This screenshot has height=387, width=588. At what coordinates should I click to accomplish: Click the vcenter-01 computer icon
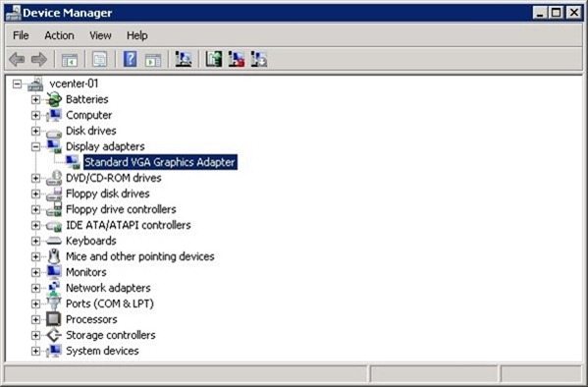(x=35, y=83)
